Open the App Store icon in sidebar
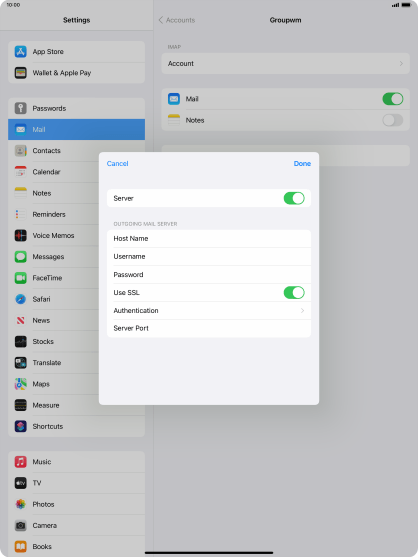This screenshot has width=418, height=557. click(21, 52)
